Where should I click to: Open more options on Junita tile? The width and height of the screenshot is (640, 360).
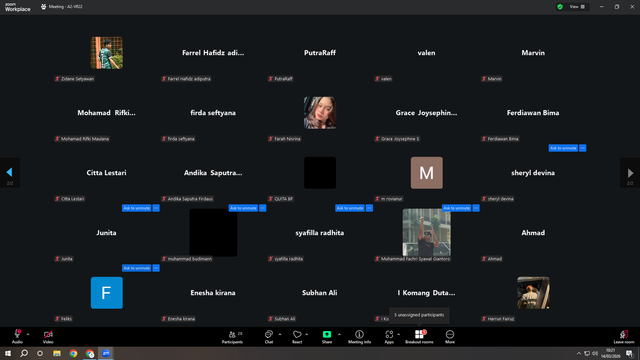[x=156, y=208]
